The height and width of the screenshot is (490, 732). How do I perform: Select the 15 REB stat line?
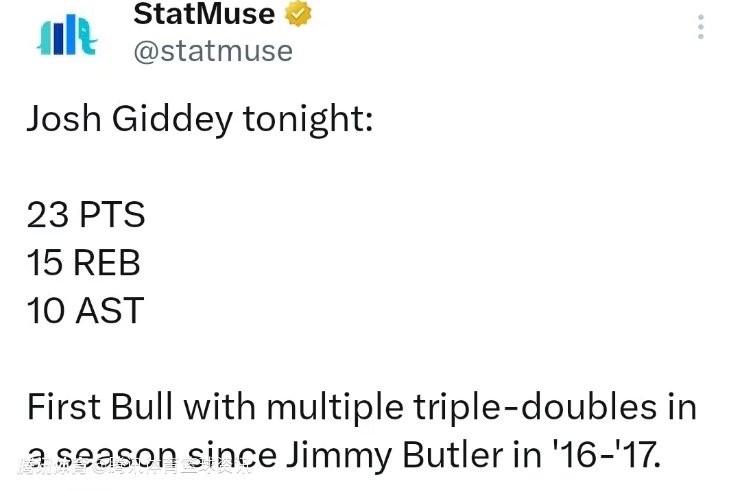click(83, 263)
